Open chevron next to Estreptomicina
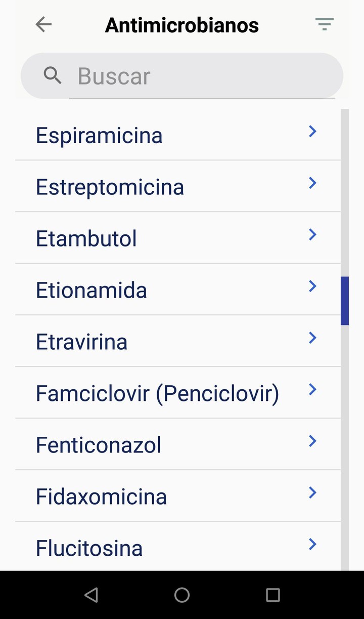 click(x=312, y=183)
